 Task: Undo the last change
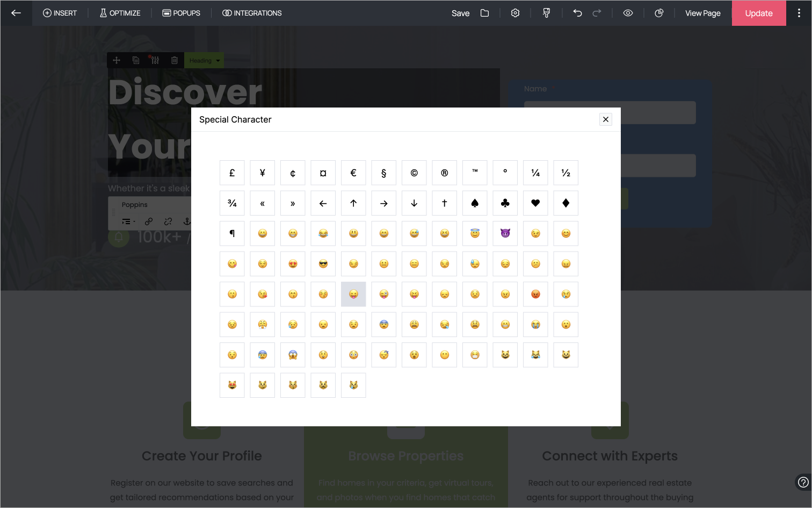click(577, 13)
